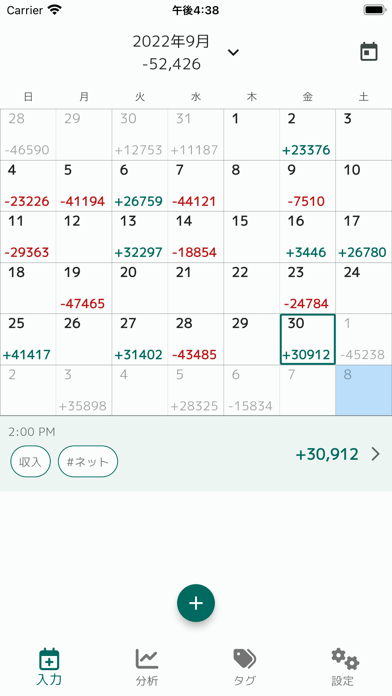Select day 16 showing +3446
Screen dimensions: 392x696
[x=308, y=237]
